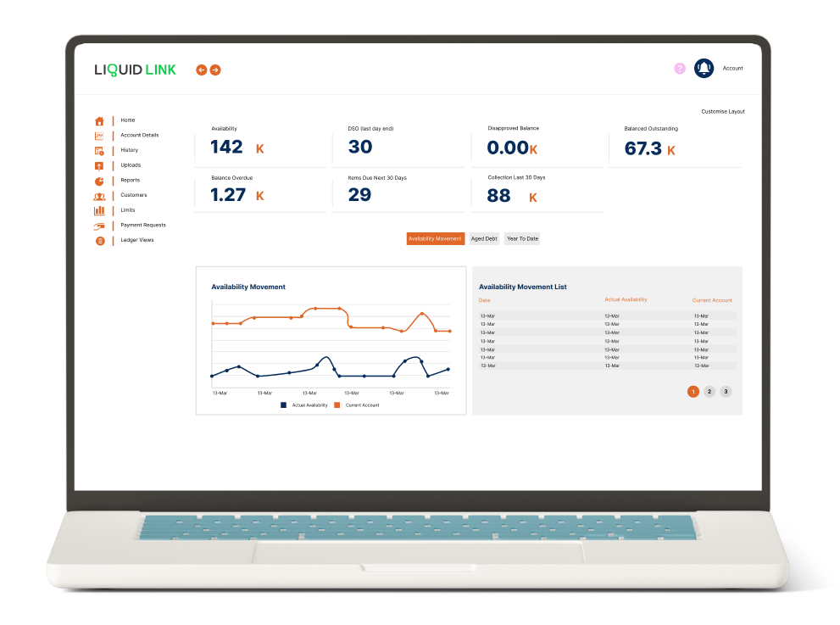
Task: Click the Payment Requests icon
Action: click(x=98, y=225)
